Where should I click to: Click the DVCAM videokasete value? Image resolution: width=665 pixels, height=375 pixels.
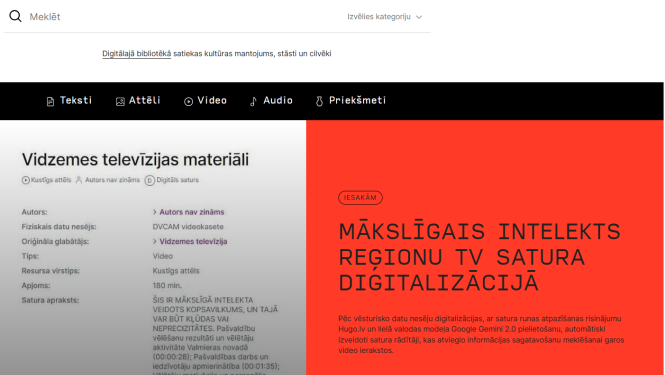[188, 227]
